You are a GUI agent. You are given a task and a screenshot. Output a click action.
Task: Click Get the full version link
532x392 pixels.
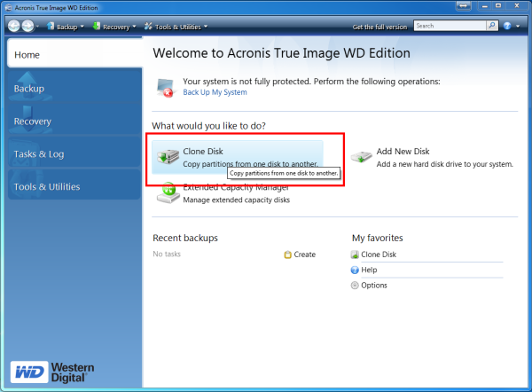(379, 27)
